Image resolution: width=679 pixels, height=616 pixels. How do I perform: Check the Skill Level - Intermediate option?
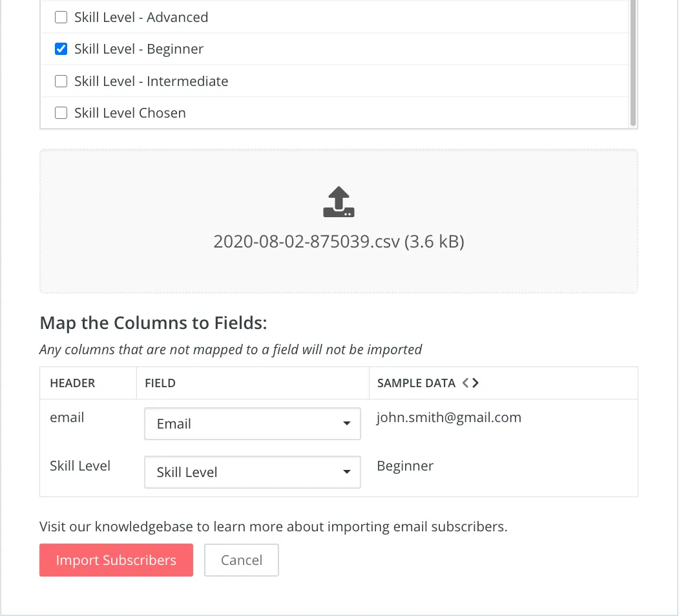pyautogui.click(x=61, y=81)
